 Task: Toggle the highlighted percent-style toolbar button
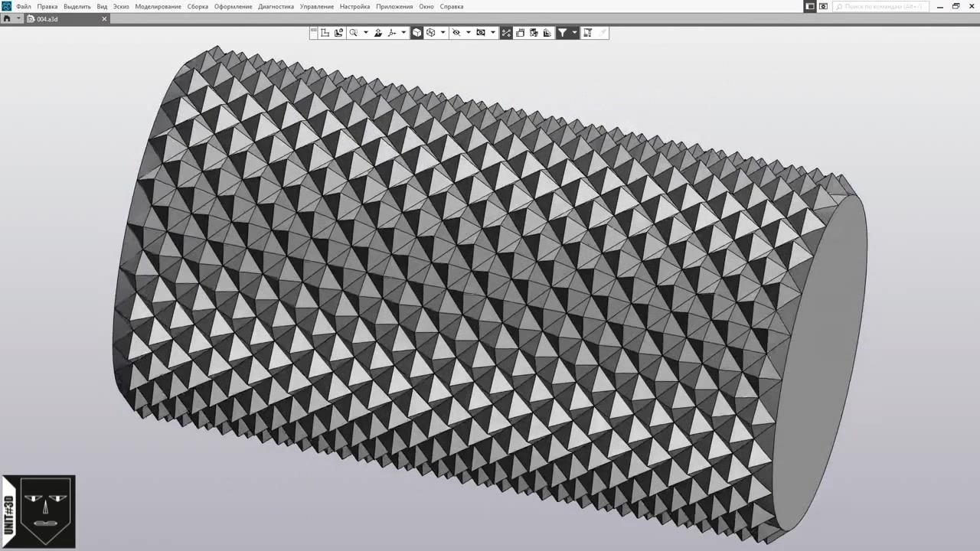pos(506,33)
